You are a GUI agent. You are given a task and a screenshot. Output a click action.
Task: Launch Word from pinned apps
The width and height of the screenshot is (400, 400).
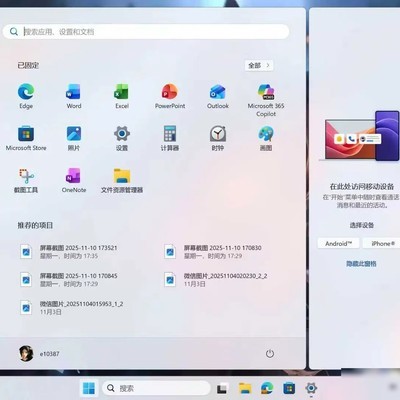pyautogui.click(x=74, y=96)
